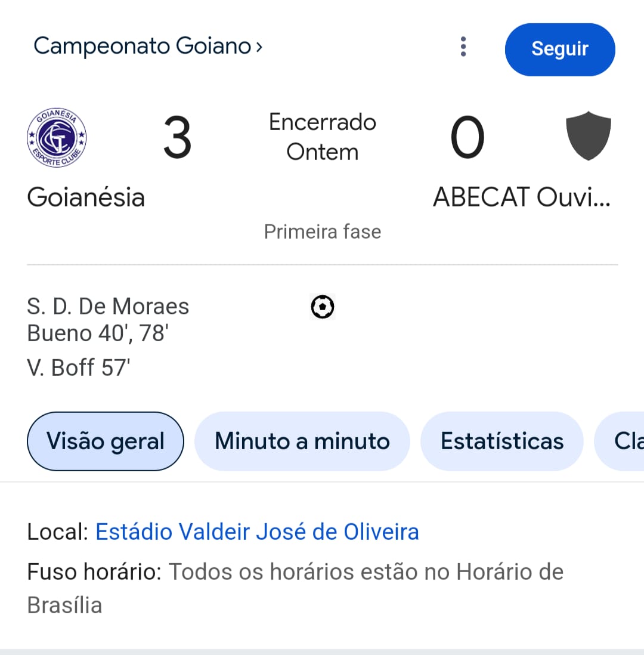Tap the chevron beside Campeonato Goiano
The width and height of the screenshot is (644, 655).
259,47
